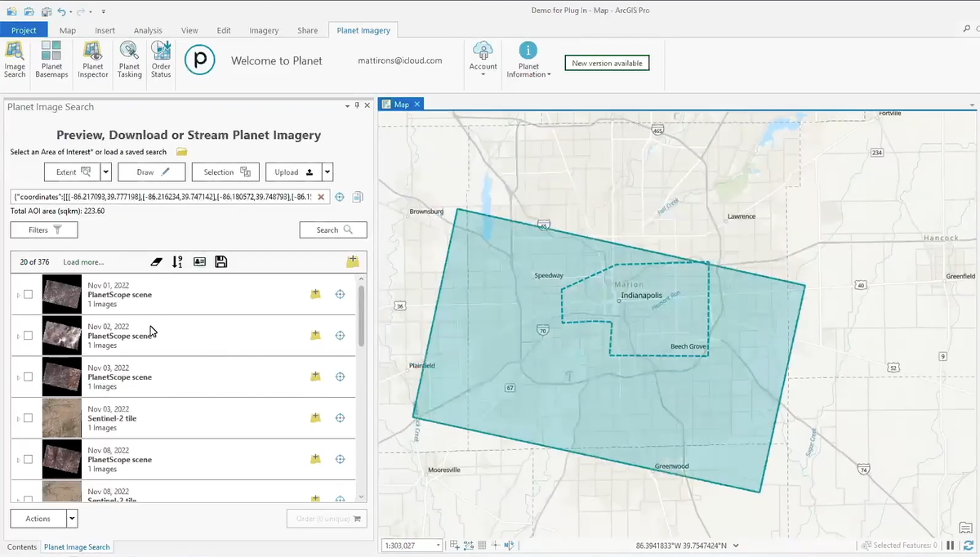980x557 pixels.
Task: Zoom to the Nov 01 PlanetScope scene
Action: 340,294
